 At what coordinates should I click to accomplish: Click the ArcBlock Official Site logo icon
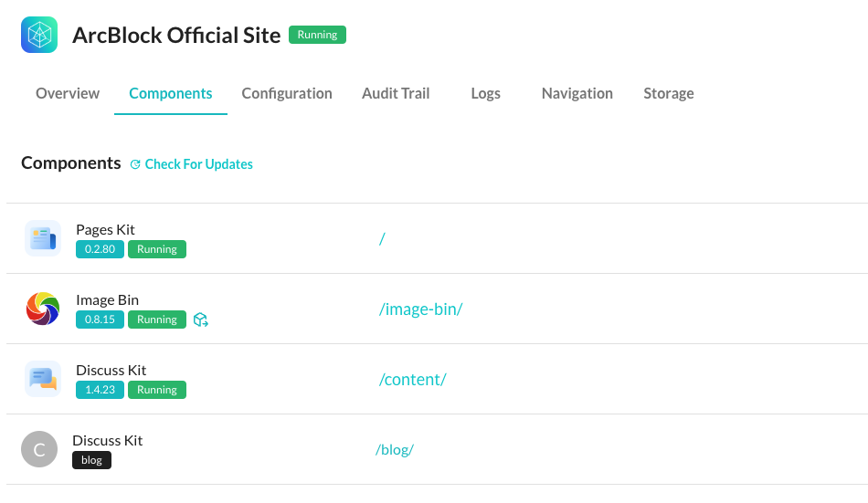[39, 36]
